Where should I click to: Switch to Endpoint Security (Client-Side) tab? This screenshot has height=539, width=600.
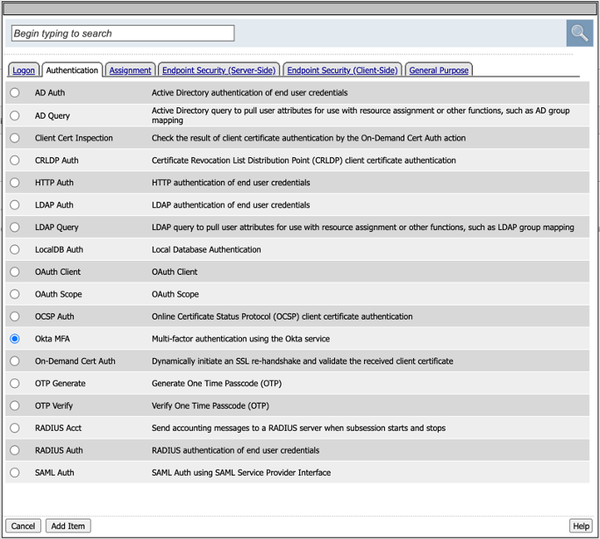pos(342,70)
